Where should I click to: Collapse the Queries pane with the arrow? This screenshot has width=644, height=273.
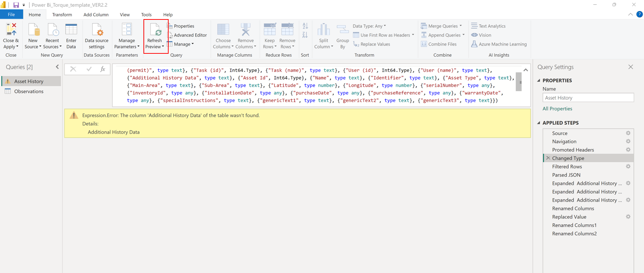(57, 67)
